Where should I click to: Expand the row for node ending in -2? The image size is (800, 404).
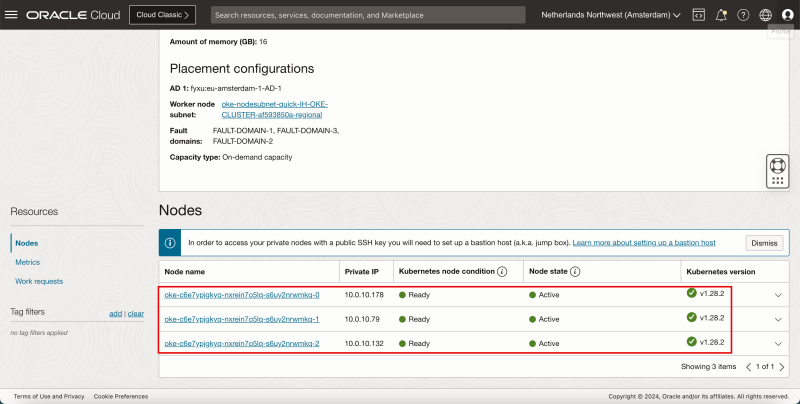[778, 344]
